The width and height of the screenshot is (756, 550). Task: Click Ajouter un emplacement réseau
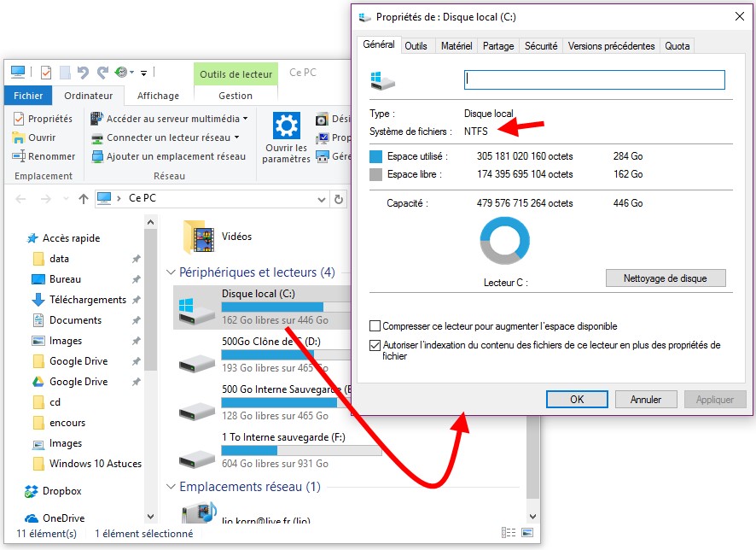click(x=168, y=156)
